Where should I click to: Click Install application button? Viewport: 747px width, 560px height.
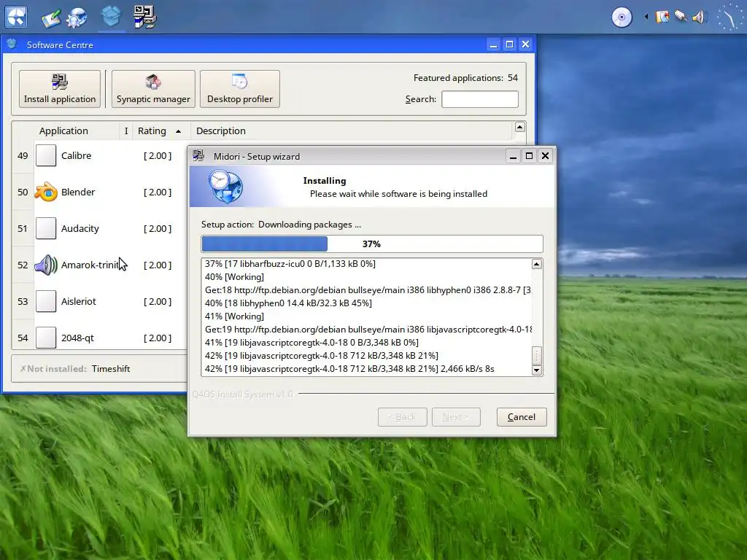click(60, 89)
